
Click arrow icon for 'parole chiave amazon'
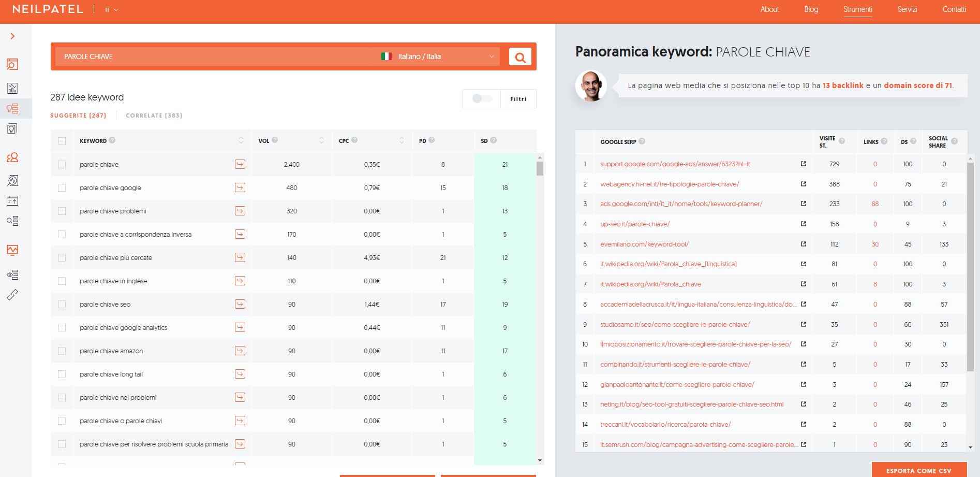click(x=240, y=351)
